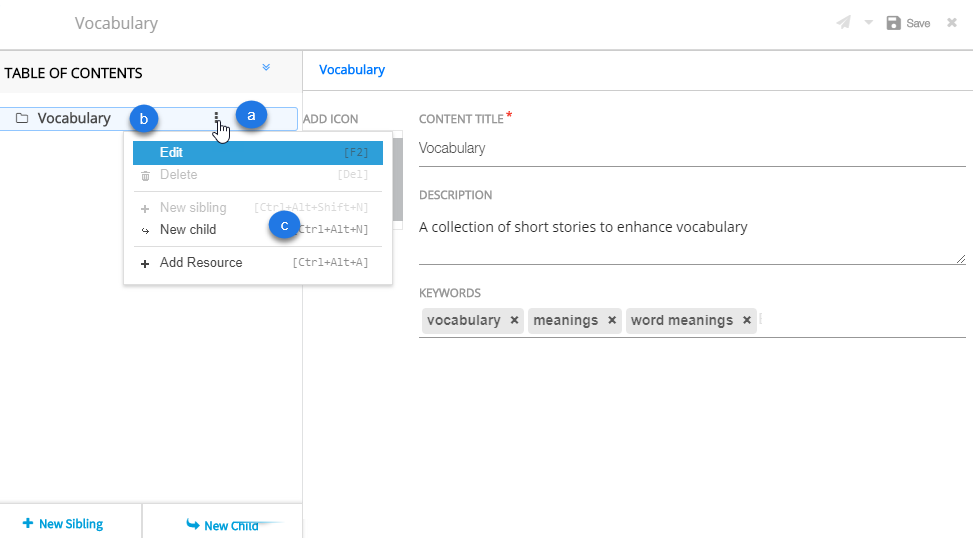The image size is (973, 538).
Task: Click the New Child button at bottom
Action: pyautogui.click(x=222, y=525)
